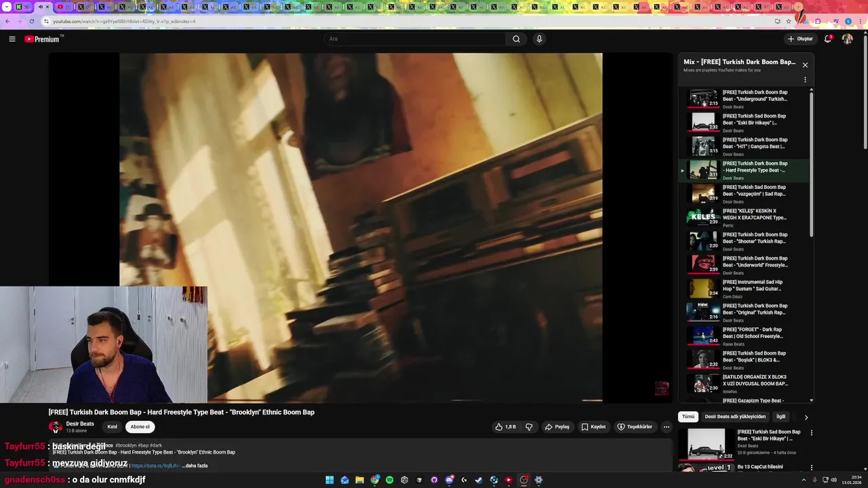Open Windows Start menu
Screen dimensions: 868x488
330,480
